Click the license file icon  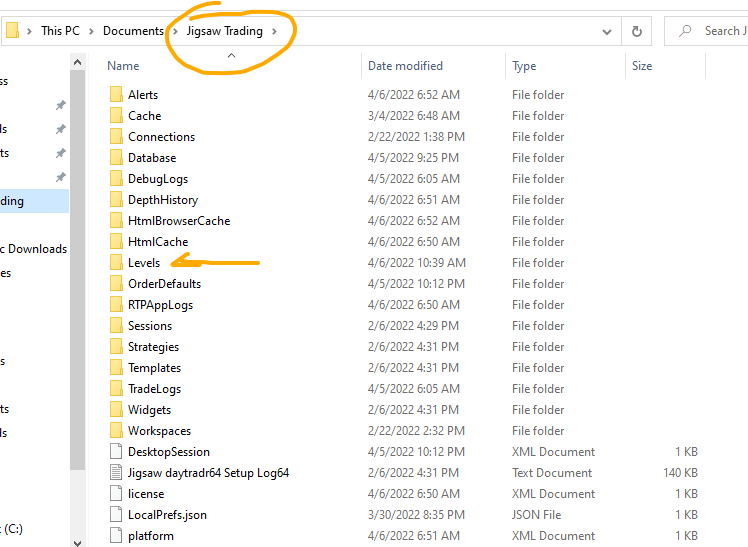point(116,493)
